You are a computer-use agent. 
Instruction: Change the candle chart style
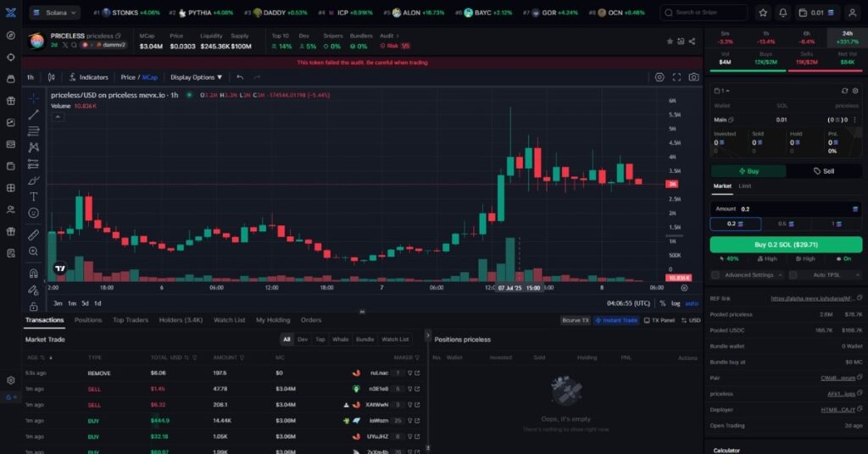click(52, 77)
